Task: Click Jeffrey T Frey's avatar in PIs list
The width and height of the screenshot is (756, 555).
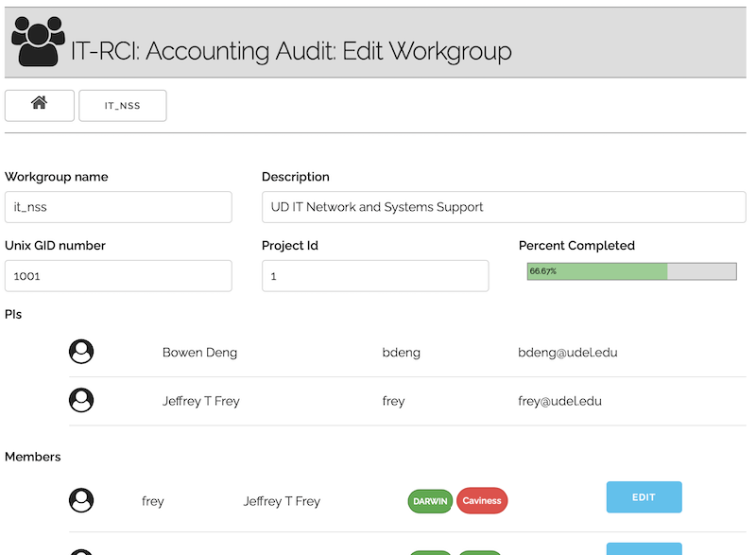Action: pyautogui.click(x=82, y=400)
